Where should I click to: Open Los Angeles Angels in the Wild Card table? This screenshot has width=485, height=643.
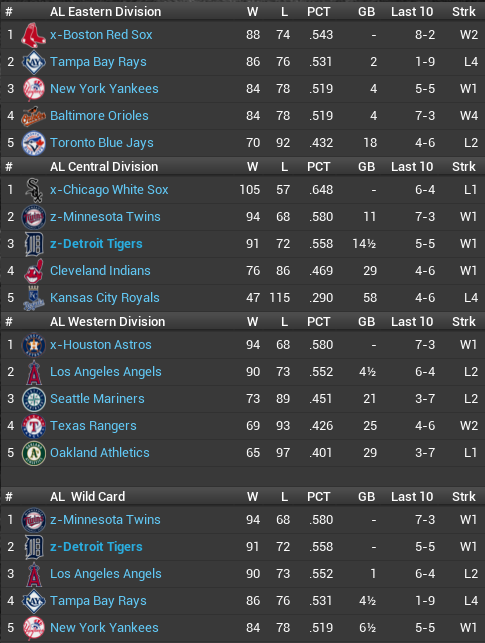(106, 574)
